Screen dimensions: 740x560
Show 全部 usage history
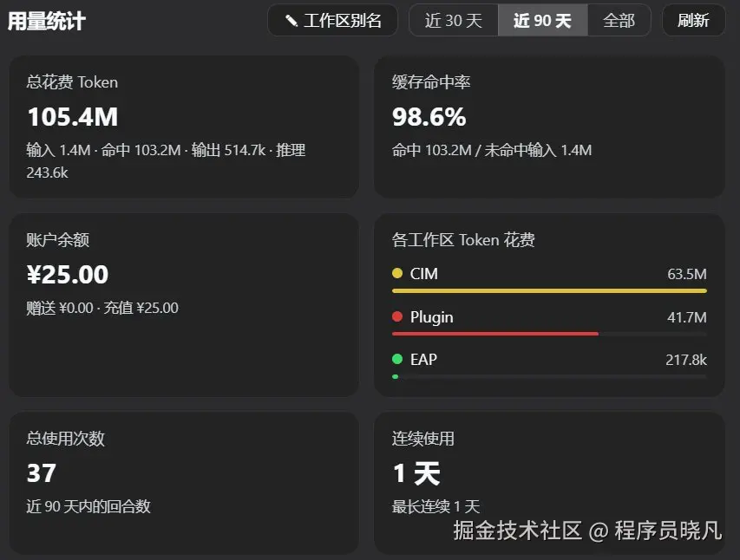(619, 20)
